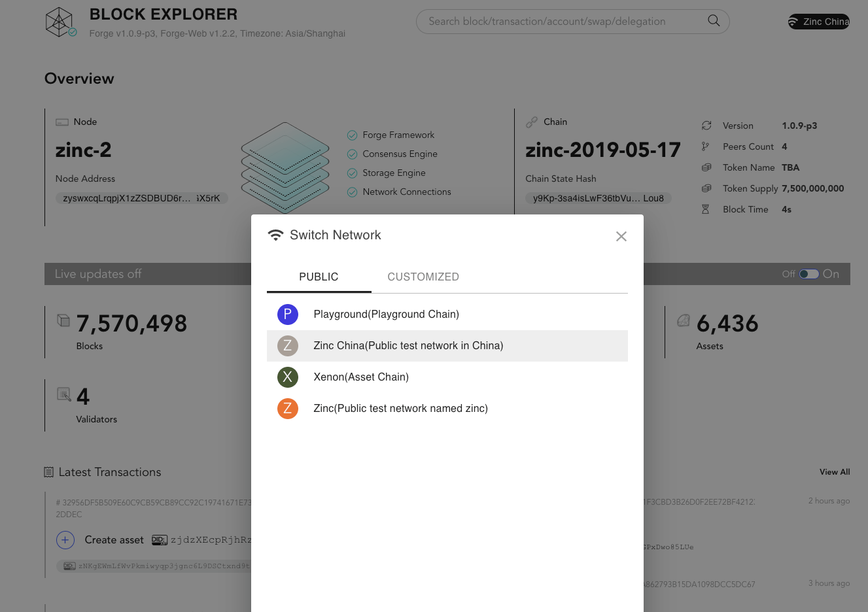The image size is (868, 612).
Task: Click the Create asset plus icon
Action: 65,540
